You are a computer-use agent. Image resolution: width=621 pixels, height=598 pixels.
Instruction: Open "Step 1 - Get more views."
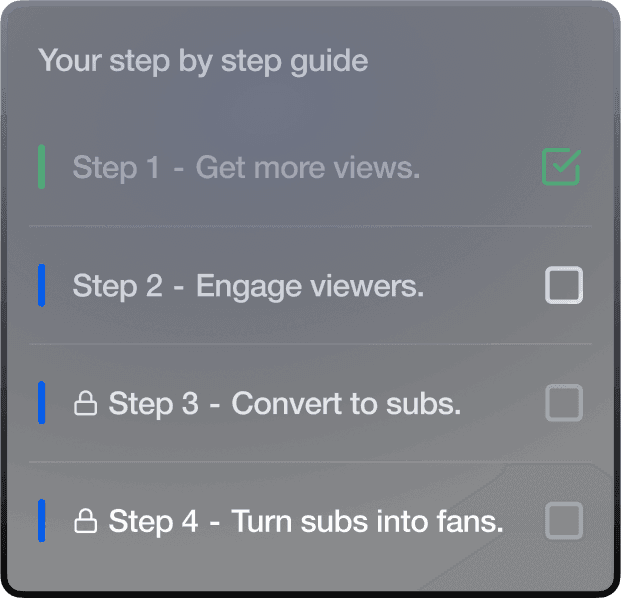pos(246,168)
